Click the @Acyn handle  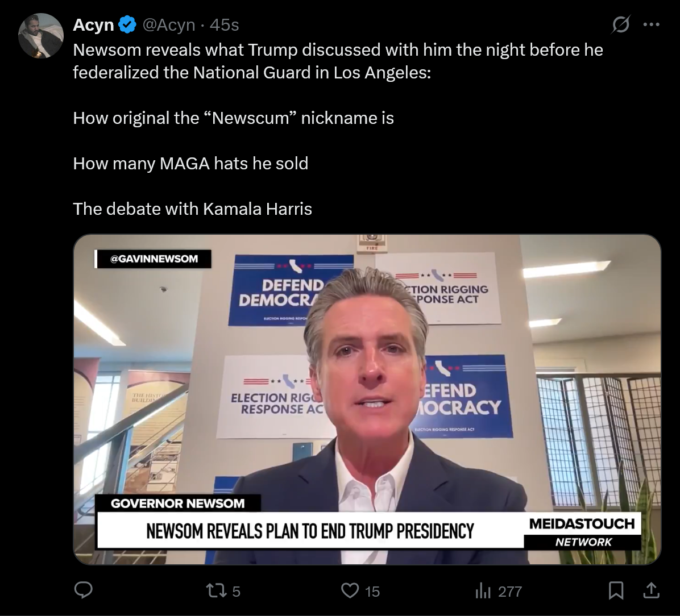click(169, 24)
